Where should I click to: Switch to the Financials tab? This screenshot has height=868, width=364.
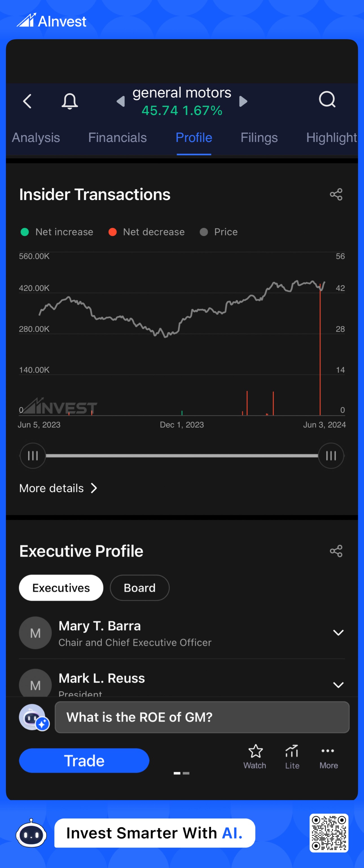(117, 138)
